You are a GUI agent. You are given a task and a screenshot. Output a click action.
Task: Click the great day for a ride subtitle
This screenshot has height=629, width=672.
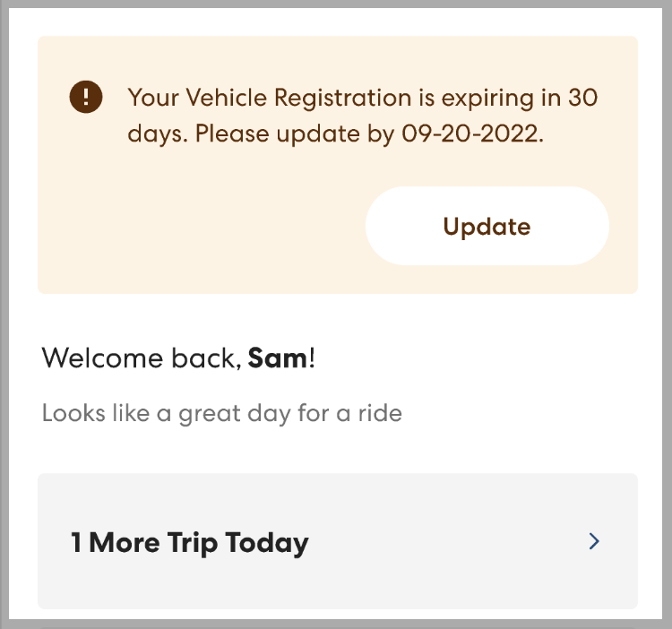coord(222,413)
